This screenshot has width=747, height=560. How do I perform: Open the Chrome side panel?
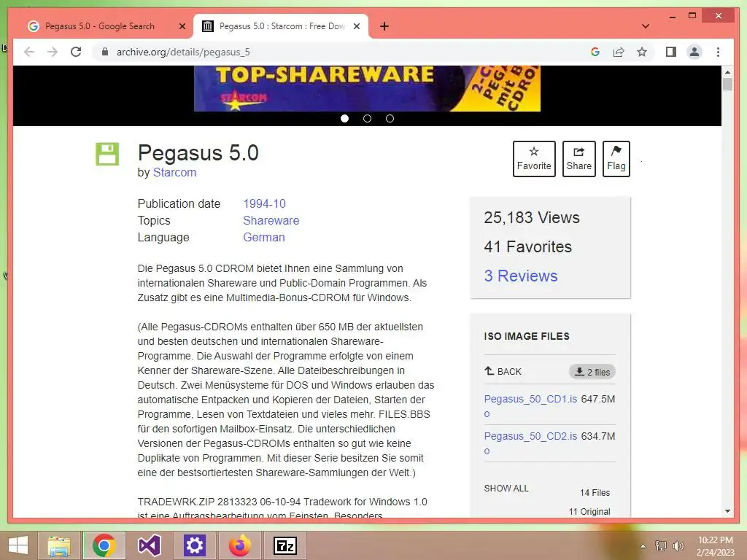click(671, 52)
